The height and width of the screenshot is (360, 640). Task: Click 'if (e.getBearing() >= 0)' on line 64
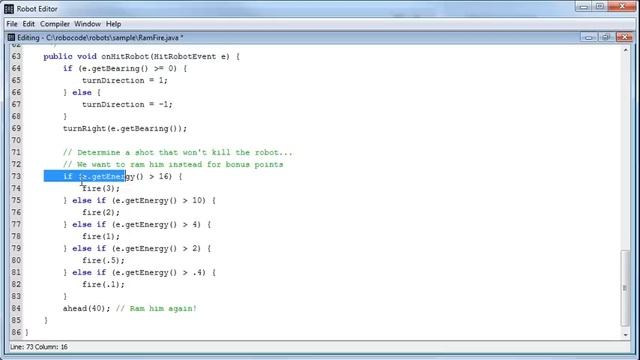click(125, 69)
